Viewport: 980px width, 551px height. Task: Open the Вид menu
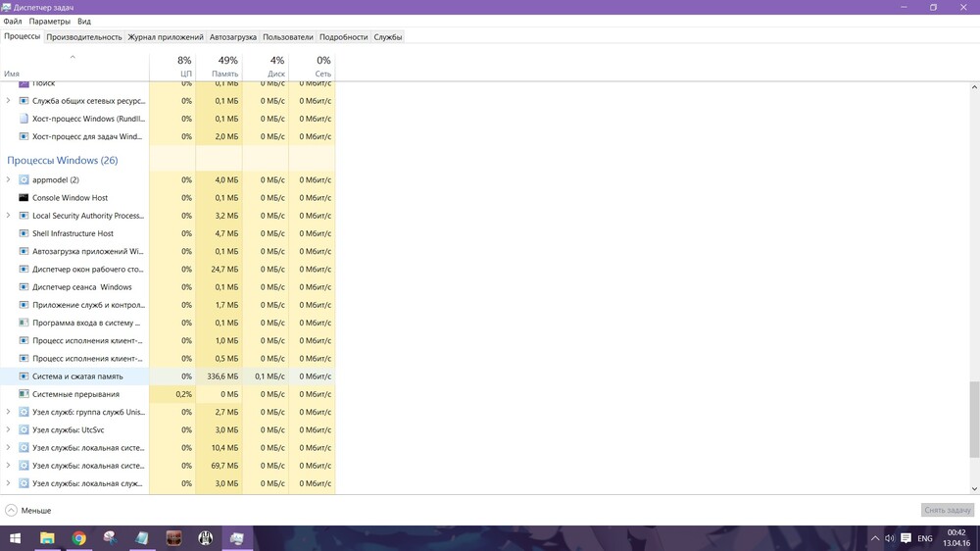[x=84, y=22]
